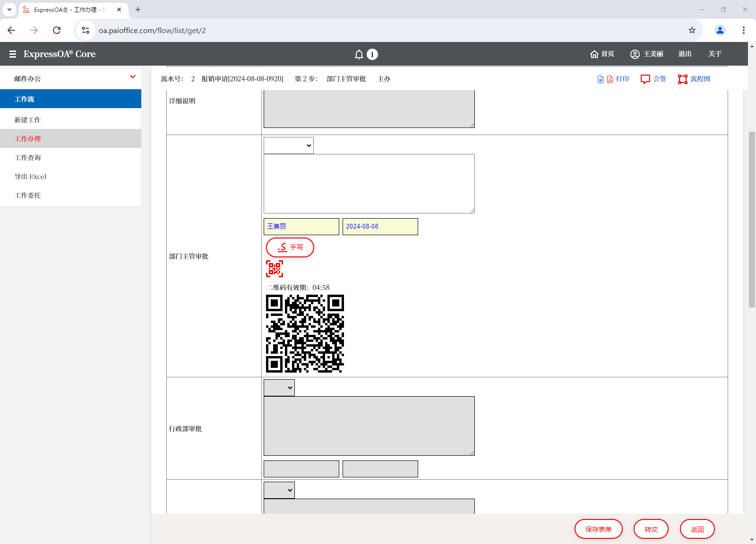
Task: Click the ExpressOA Core logo text
Action: coord(60,54)
